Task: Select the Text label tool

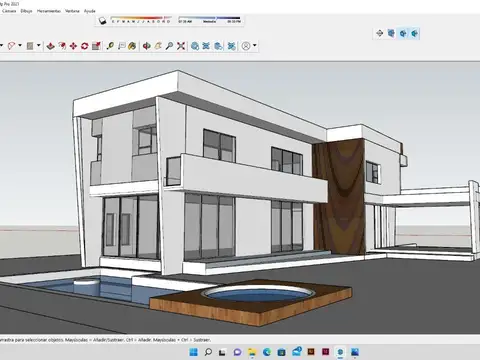Action: pos(121,46)
